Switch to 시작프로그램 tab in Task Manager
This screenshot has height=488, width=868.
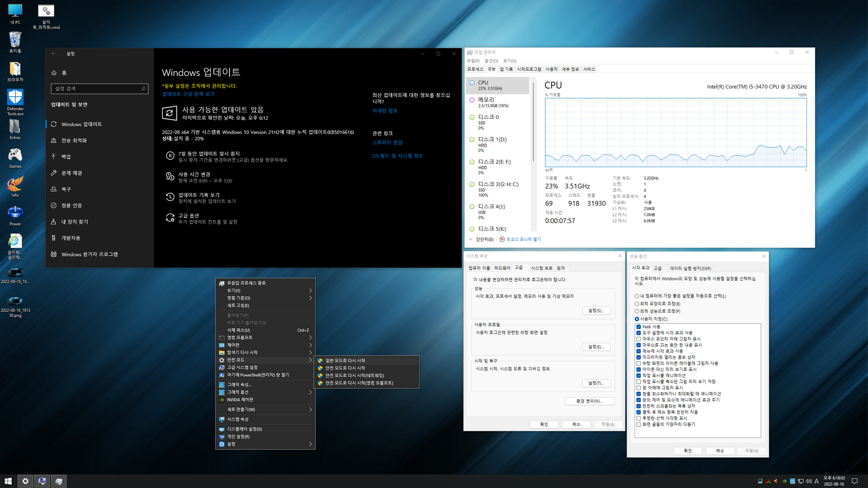pos(529,69)
